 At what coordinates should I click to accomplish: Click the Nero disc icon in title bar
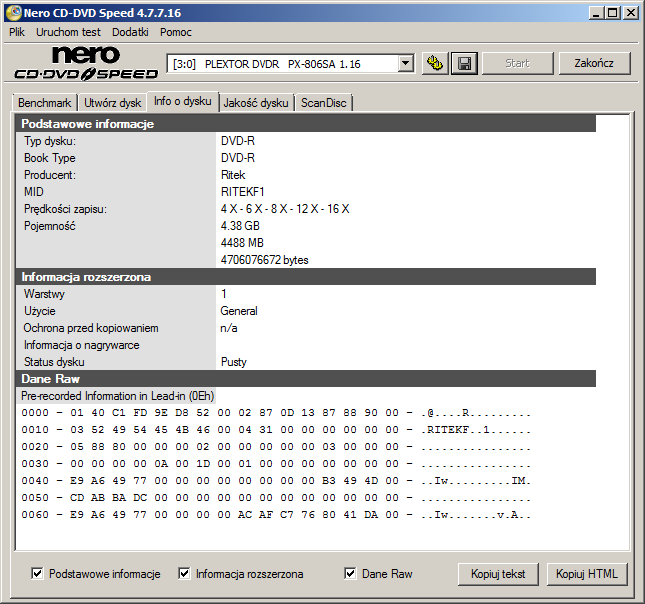click(x=14, y=13)
